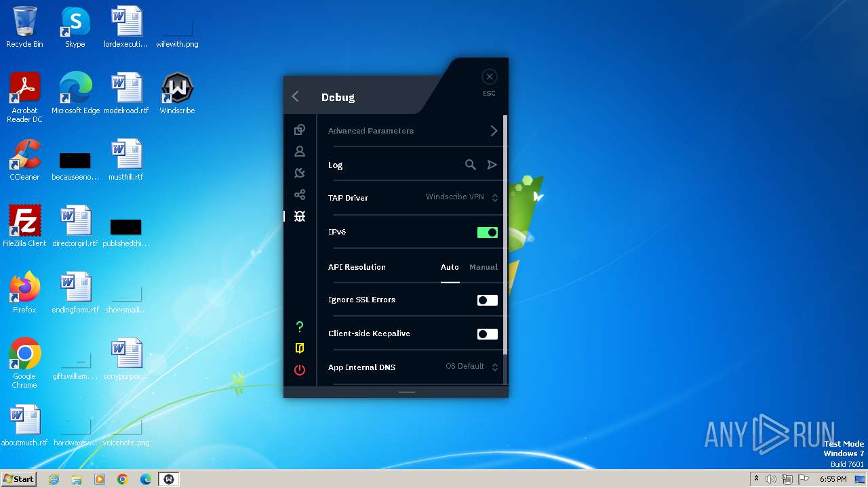The image size is (868, 488).
Task: Click the volume speaker tray icon
Action: click(x=771, y=479)
